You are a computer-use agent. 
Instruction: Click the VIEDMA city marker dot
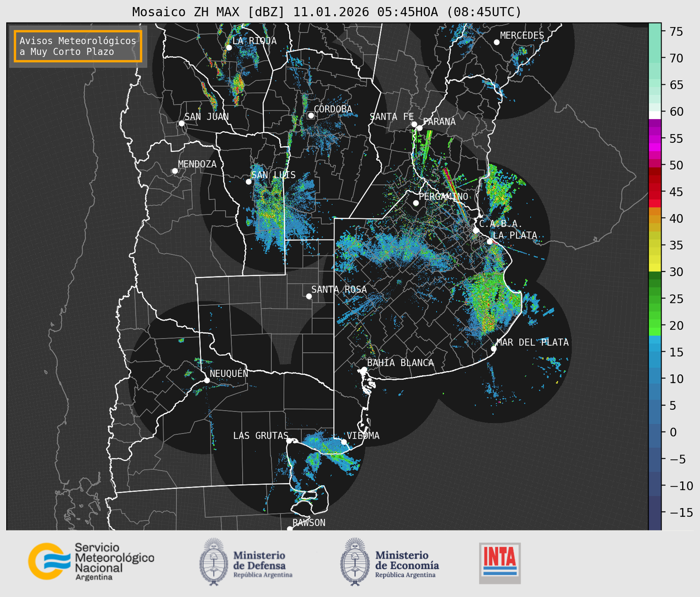click(x=344, y=442)
